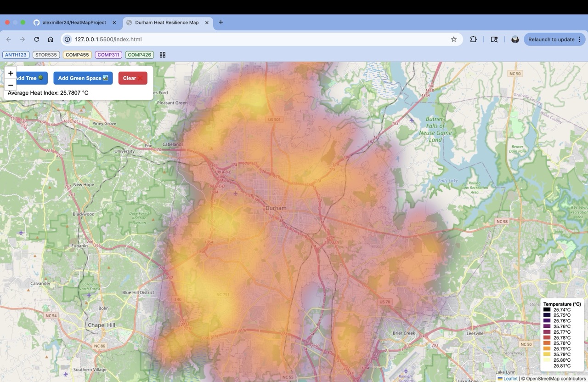Click the Pleasant Green map label

(x=172, y=103)
